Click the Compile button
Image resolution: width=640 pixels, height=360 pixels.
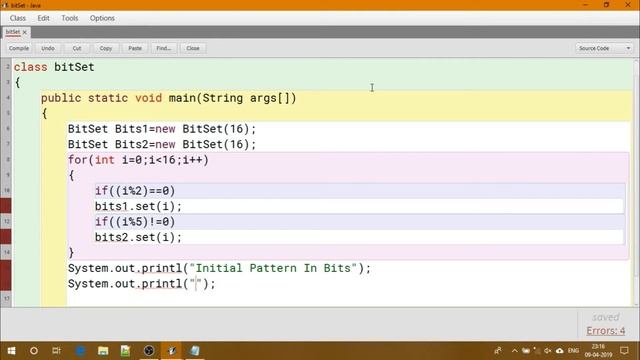coord(19,48)
